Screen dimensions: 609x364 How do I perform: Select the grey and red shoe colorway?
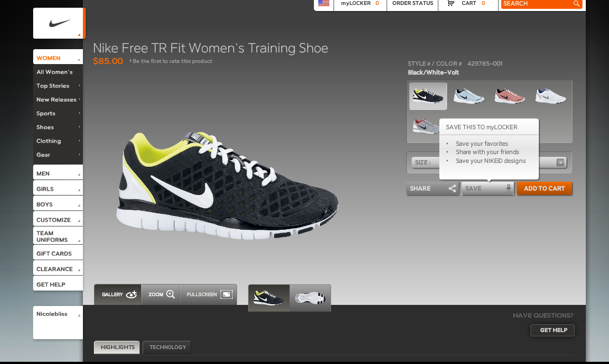tap(426, 126)
